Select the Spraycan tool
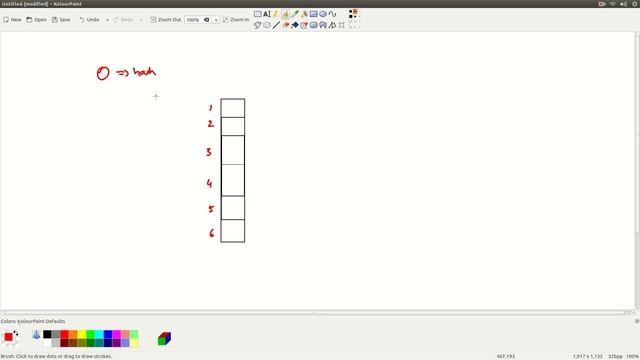The image size is (640, 360). tap(304, 14)
